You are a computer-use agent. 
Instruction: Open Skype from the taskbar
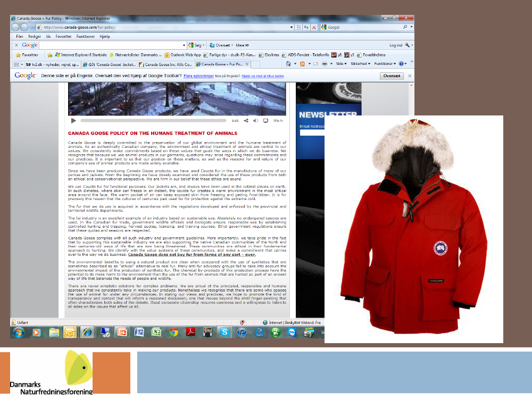[x=225, y=332]
